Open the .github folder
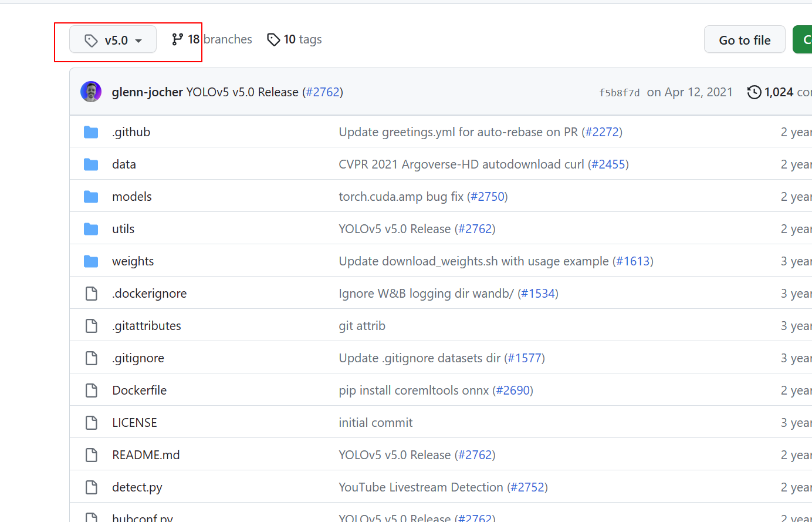 [131, 132]
